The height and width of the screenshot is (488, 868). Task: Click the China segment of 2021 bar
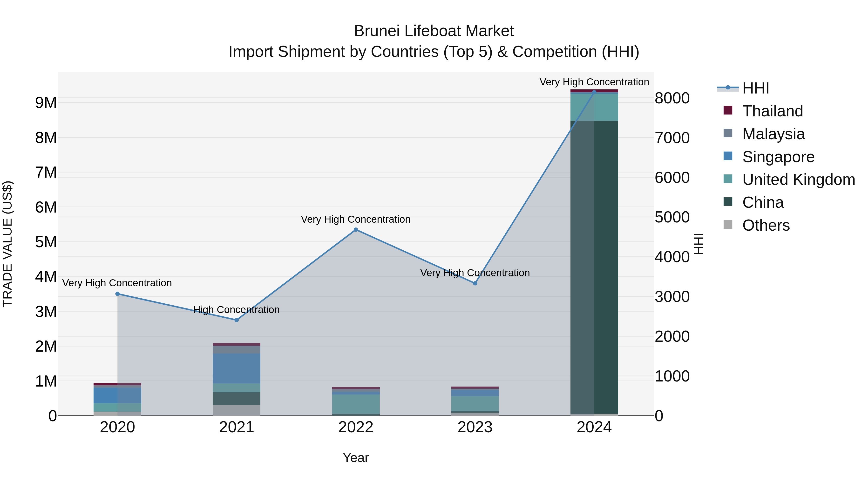click(x=237, y=398)
